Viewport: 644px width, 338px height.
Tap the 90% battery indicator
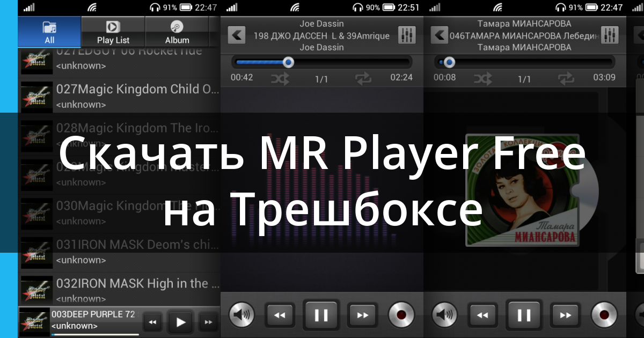[380, 8]
